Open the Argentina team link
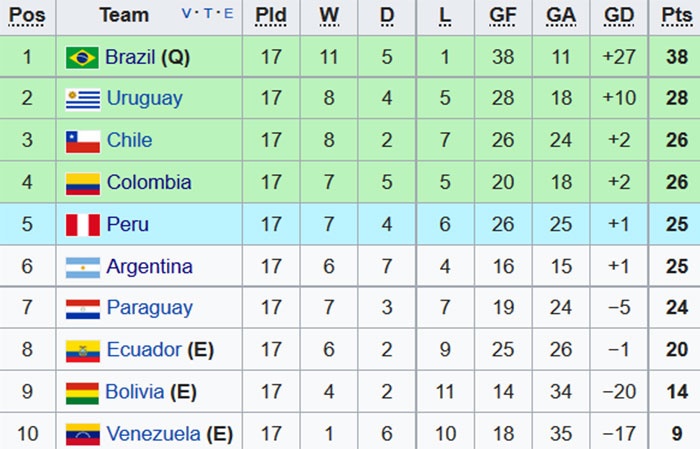The width and height of the screenshot is (700, 449). [x=149, y=266]
